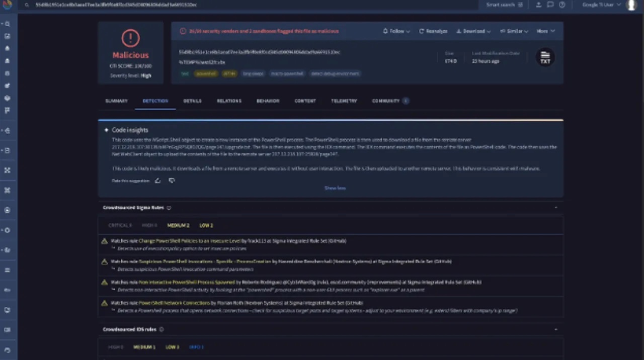Click the Code insights sparkle icon
This screenshot has height=360, width=644.
[106, 130]
